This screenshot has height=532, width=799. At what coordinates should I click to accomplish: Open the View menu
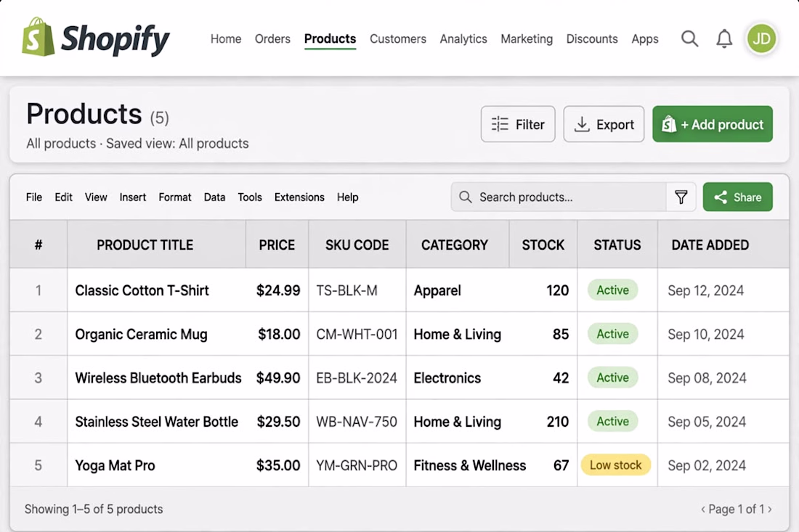96,197
